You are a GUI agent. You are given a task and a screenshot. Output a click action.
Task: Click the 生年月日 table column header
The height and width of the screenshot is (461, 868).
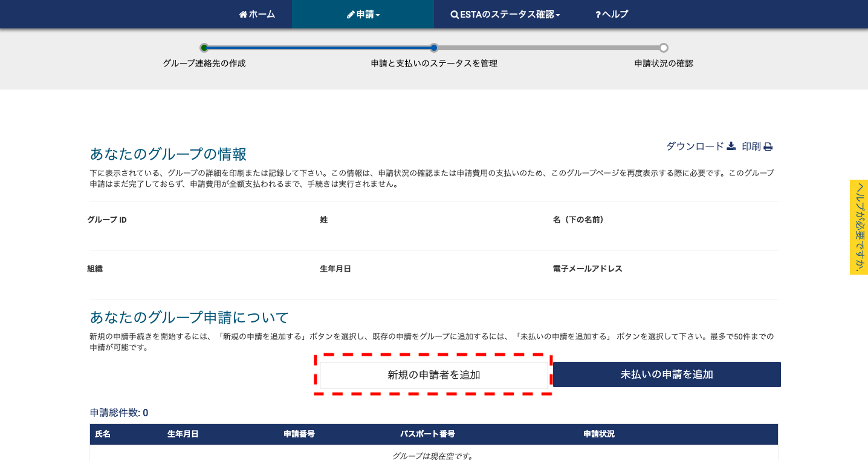point(183,434)
